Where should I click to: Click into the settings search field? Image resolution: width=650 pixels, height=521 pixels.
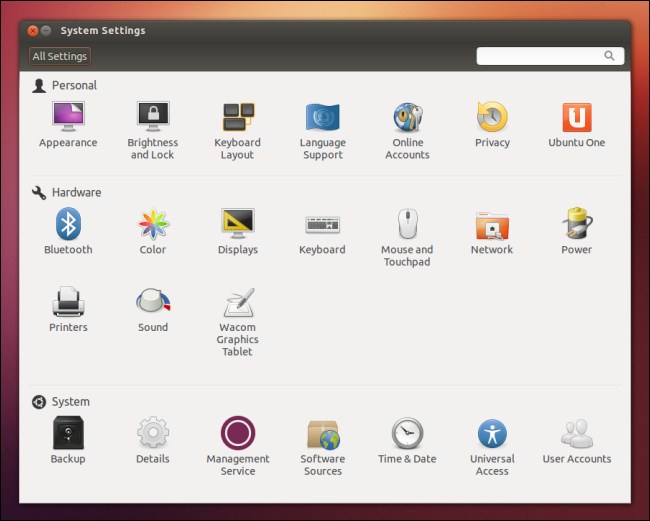(x=550, y=56)
